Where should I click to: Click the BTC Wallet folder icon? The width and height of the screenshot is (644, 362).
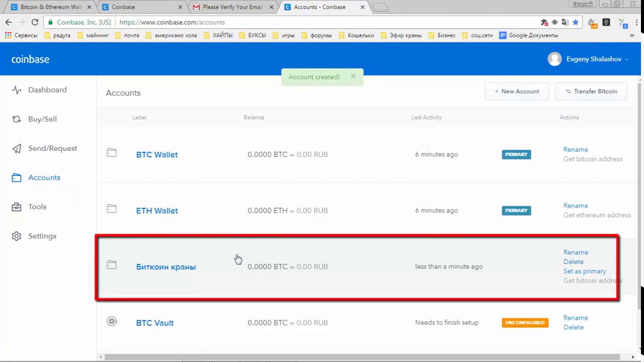pos(112,153)
